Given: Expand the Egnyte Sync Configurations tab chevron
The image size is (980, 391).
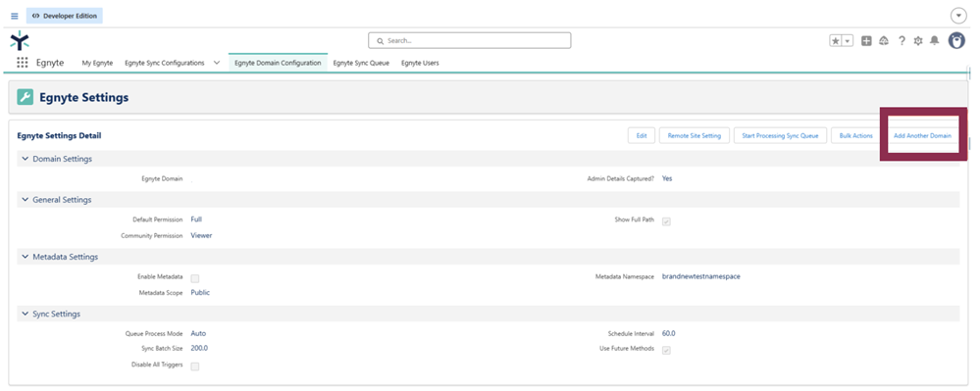Looking at the screenshot, I should tap(217, 63).
